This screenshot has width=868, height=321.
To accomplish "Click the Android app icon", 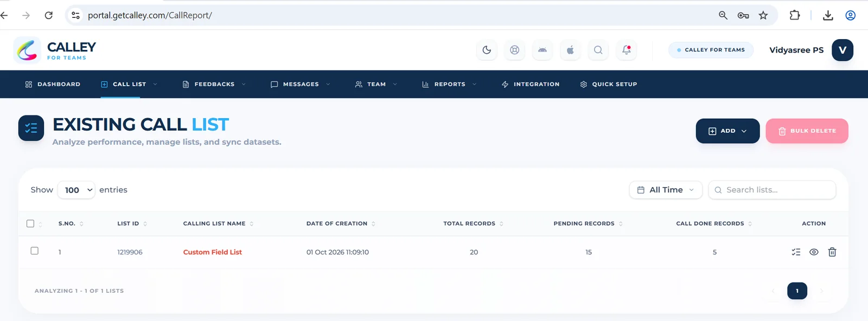I will (542, 50).
